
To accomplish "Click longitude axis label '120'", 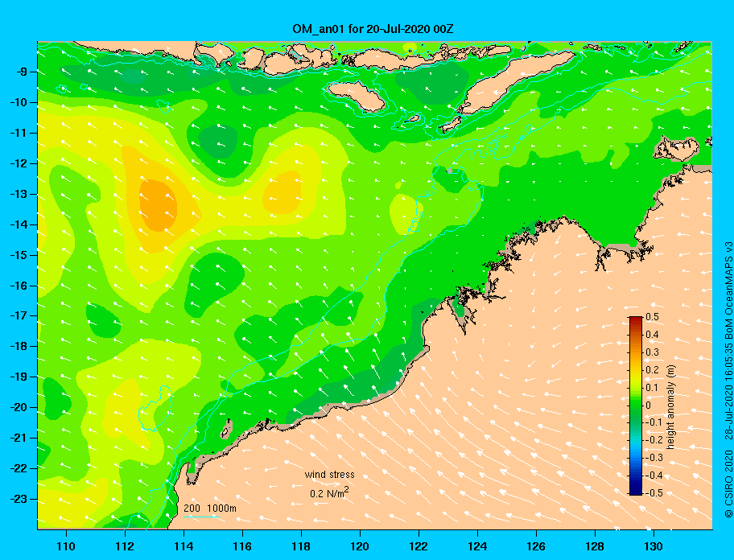I will [360, 546].
